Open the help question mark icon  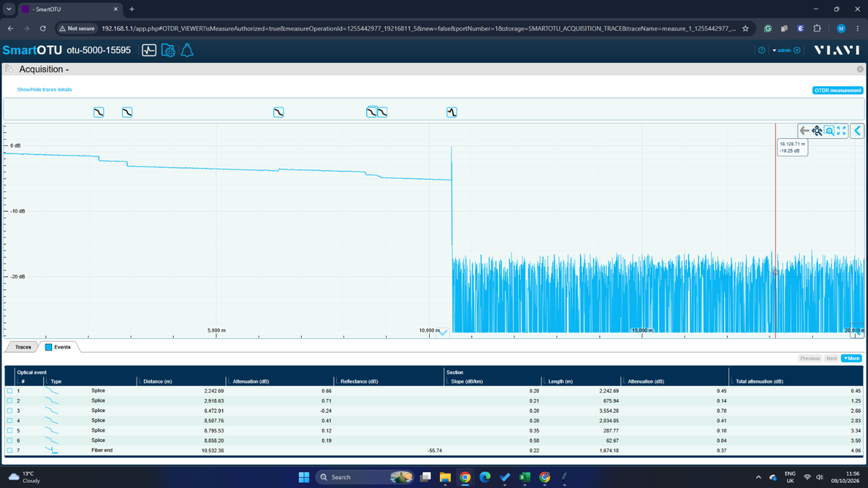coord(761,50)
